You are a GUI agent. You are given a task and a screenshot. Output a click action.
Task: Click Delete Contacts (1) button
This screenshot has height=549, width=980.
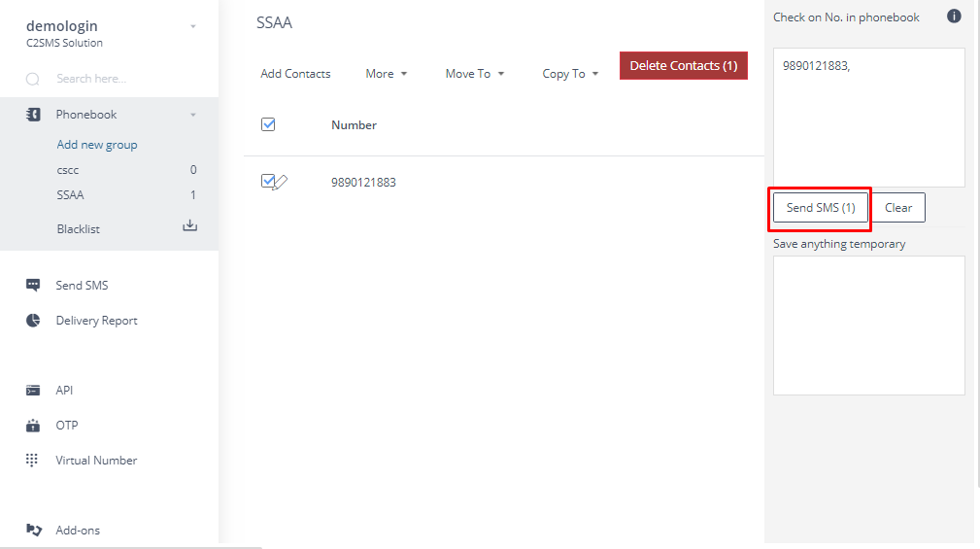click(684, 66)
